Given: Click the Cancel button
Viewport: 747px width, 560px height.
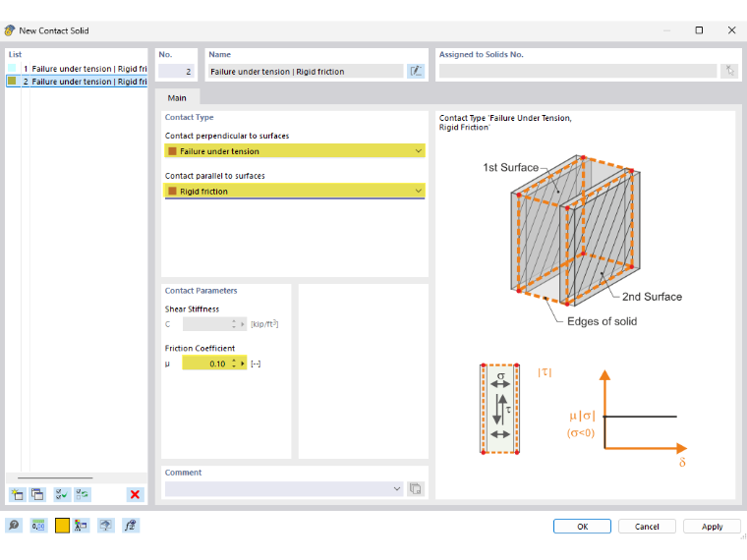Looking at the screenshot, I should pos(647,527).
